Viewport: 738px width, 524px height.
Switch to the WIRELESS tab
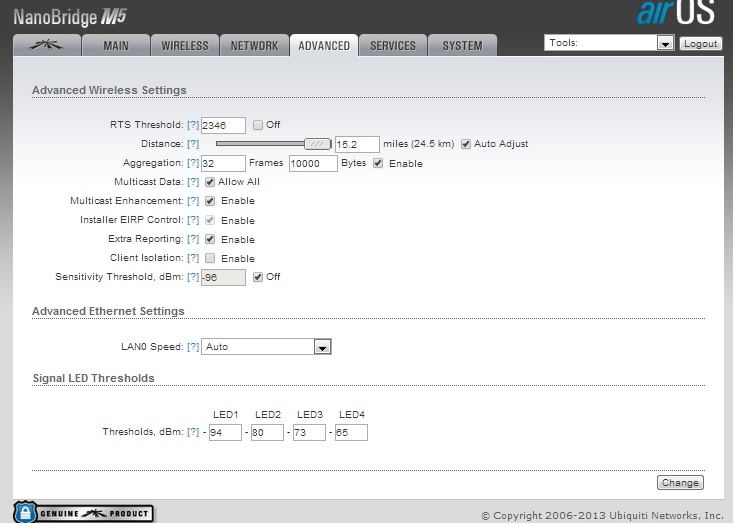click(x=184, y=45)
